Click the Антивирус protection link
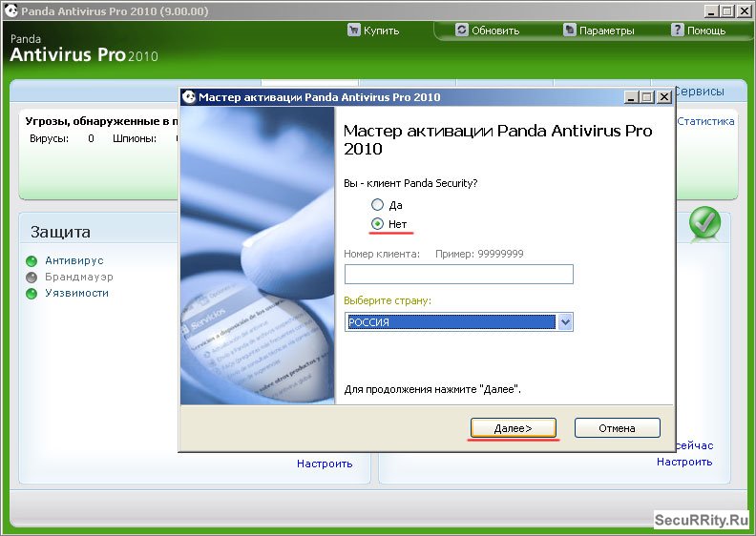 click(x=74, y=260)
